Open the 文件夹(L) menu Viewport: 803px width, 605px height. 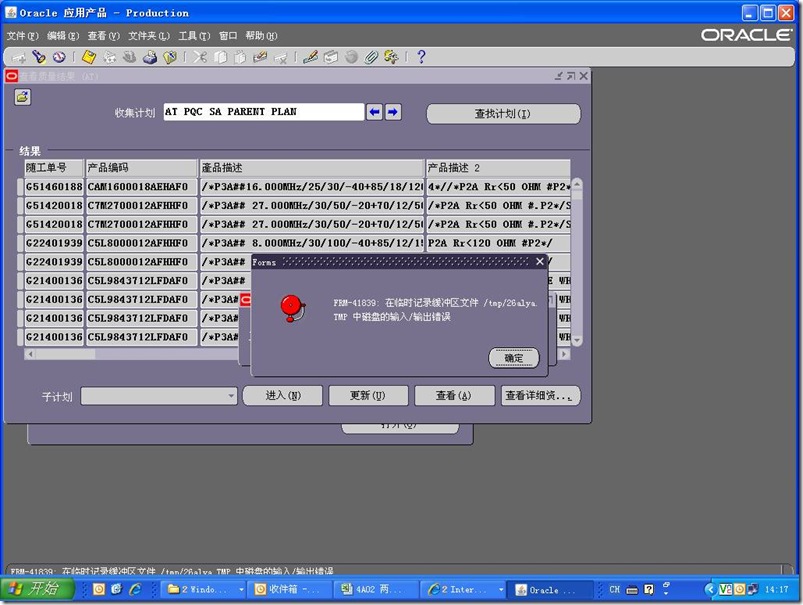pyautogui.click(x=149, y=36)
